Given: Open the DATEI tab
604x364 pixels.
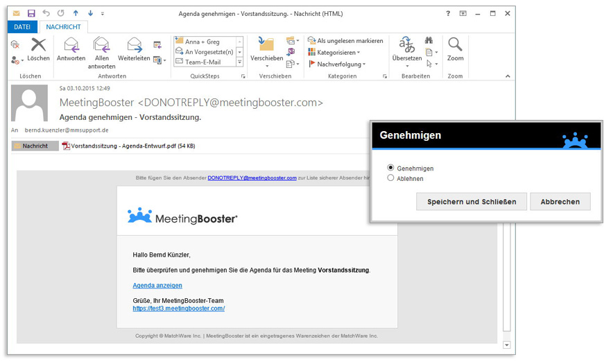Looking at the screenshot, I should point(22,27).
